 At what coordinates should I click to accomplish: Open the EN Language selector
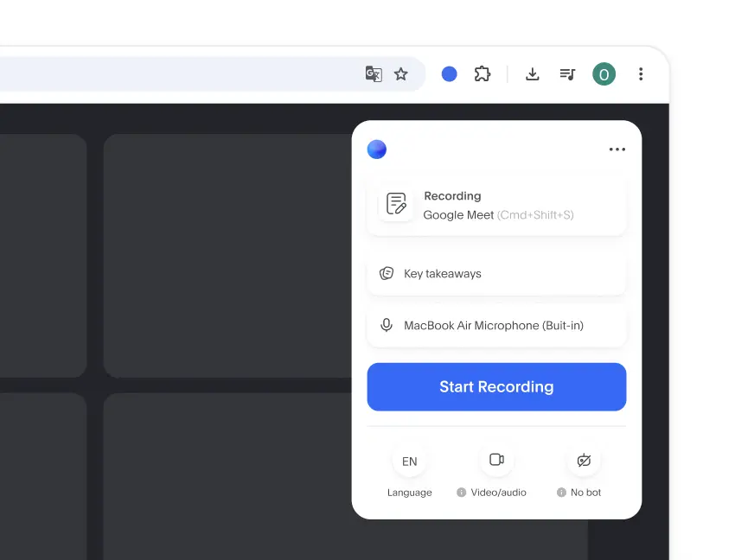click(x=410, y=461)
